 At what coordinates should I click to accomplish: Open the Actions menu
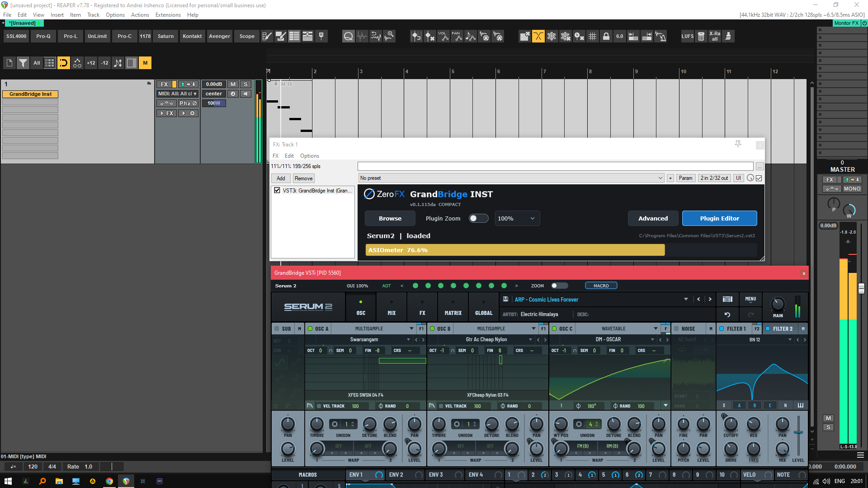[140, 15]
